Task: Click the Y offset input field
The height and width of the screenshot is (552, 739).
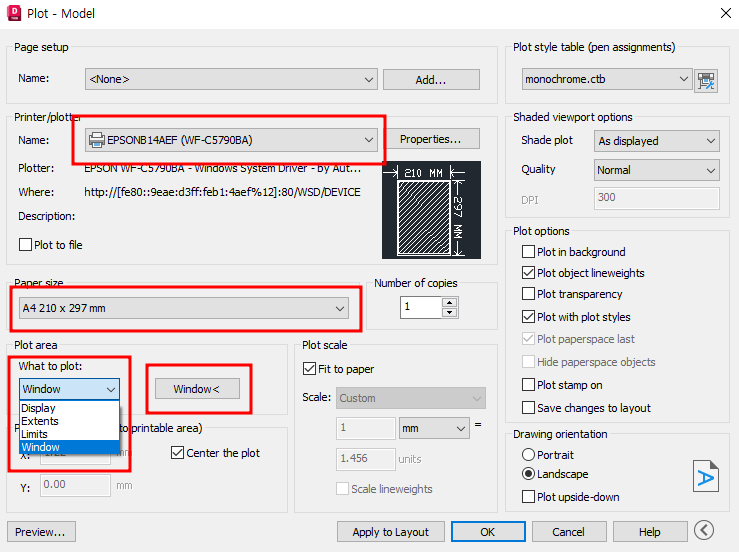Action: (75, 485)
